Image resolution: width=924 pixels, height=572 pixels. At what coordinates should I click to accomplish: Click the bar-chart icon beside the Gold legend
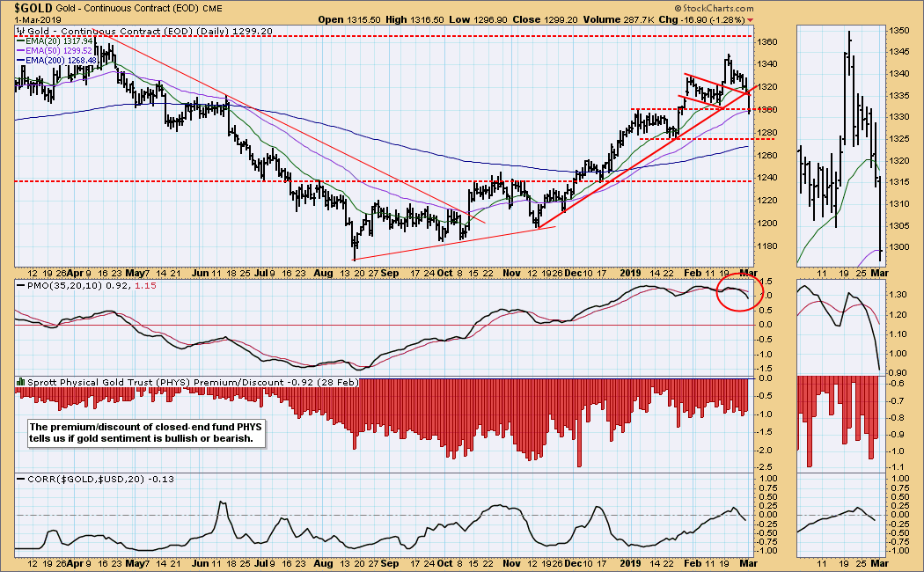click(20, 30)
